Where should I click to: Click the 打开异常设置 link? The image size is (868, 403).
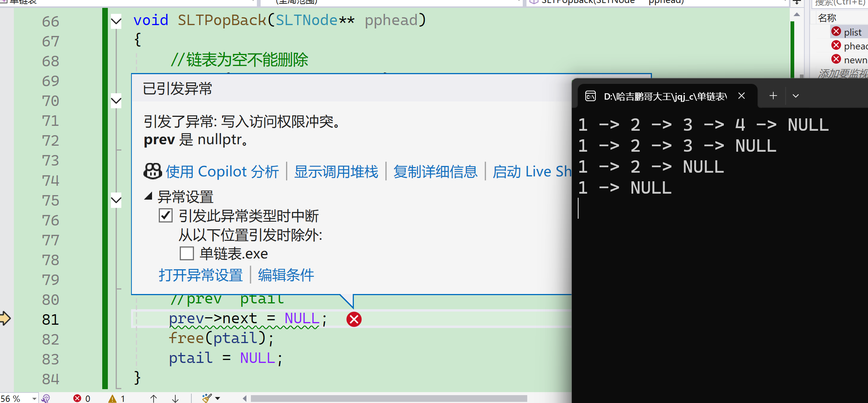pyautogui.click(x=201, y=275)
